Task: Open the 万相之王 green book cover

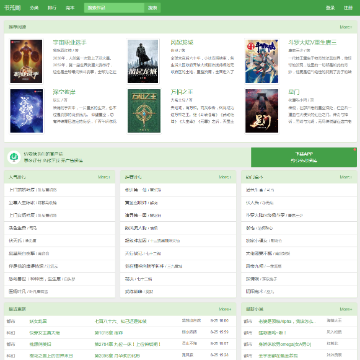Action: (x=144, y=111)
